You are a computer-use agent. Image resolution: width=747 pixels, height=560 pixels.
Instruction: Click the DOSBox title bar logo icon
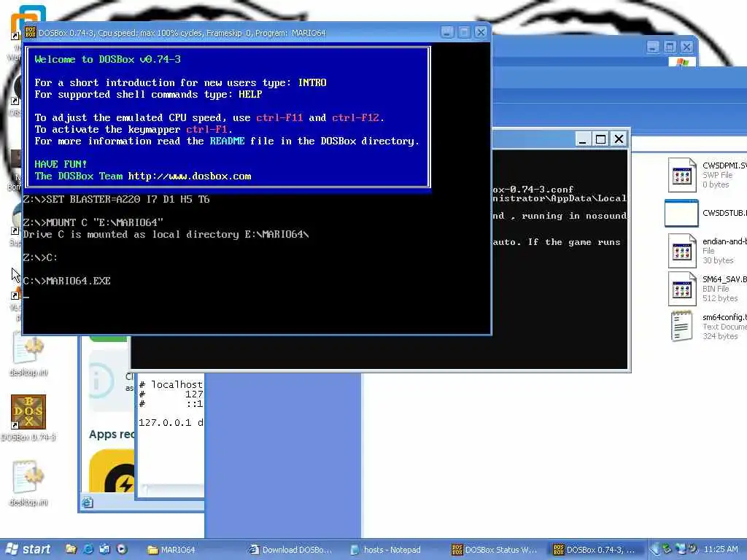click(30, 32)
